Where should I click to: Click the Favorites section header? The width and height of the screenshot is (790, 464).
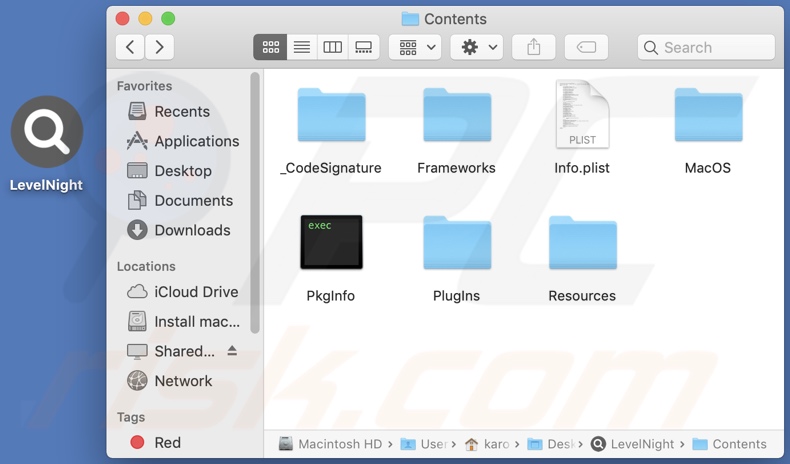(145, 86)
